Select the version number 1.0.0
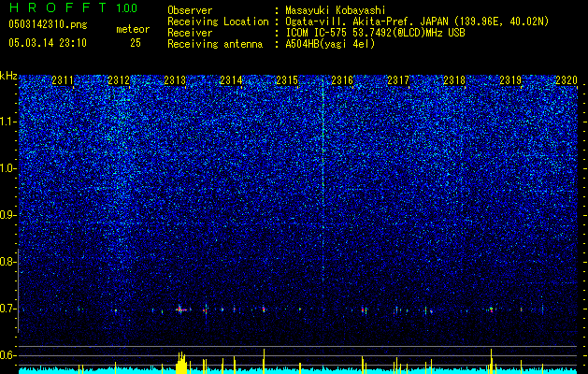This screenshot has height=374, width=588. (x=127, y=7)
